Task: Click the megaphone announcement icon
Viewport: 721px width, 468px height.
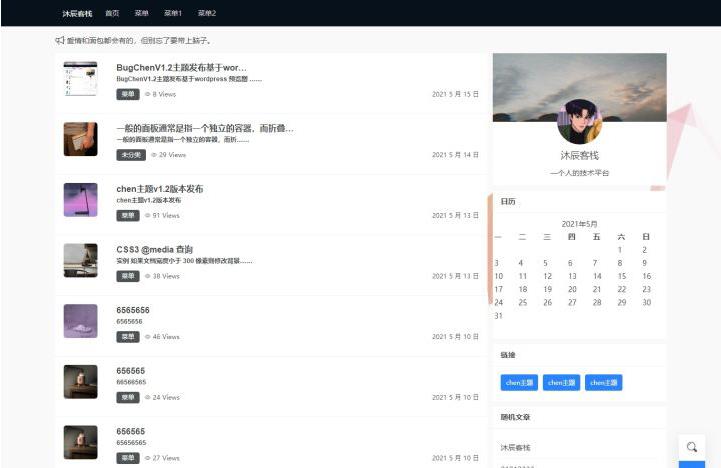Action: tap(60, 40)
